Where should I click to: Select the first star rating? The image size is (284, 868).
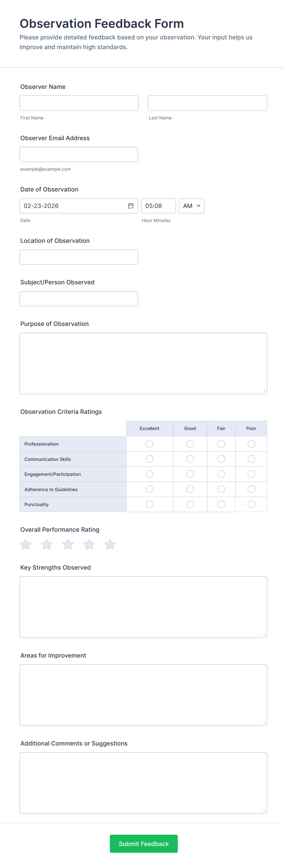26,545
